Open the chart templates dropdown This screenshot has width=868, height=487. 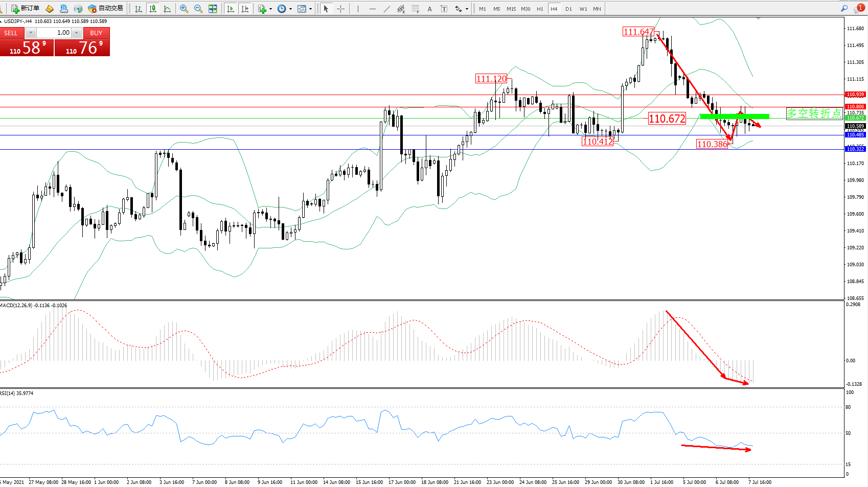(x=310, y=9)
